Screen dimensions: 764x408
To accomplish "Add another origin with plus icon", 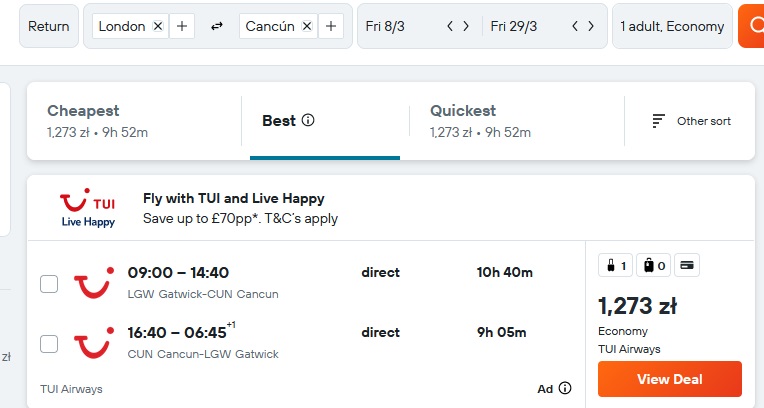I will (x=182, y=26).
